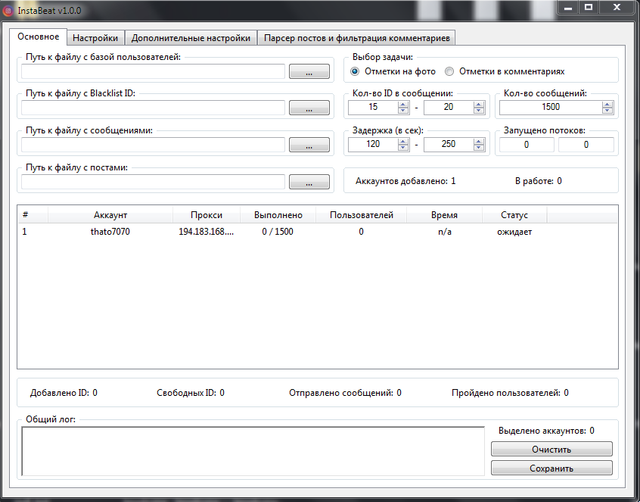The height and width of the screenshot is (502, 640).
Task: Browse for the user database file
Action: click(309, 72)
